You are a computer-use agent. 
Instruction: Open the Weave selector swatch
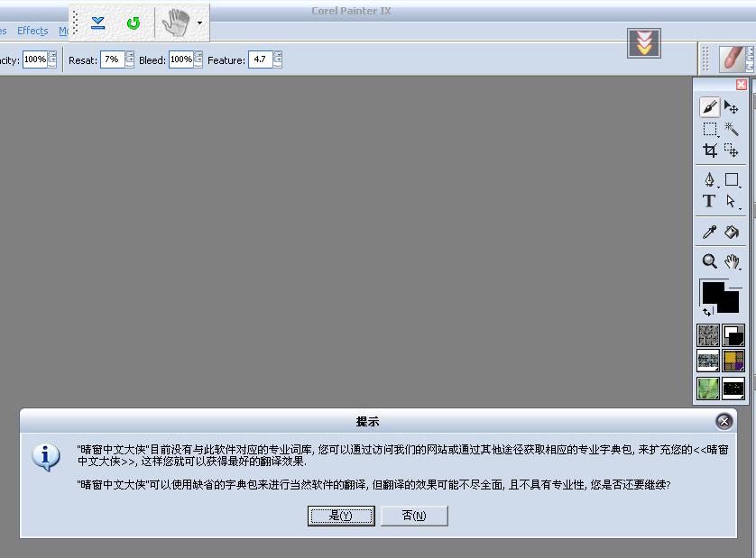click(x=733, y=361)
